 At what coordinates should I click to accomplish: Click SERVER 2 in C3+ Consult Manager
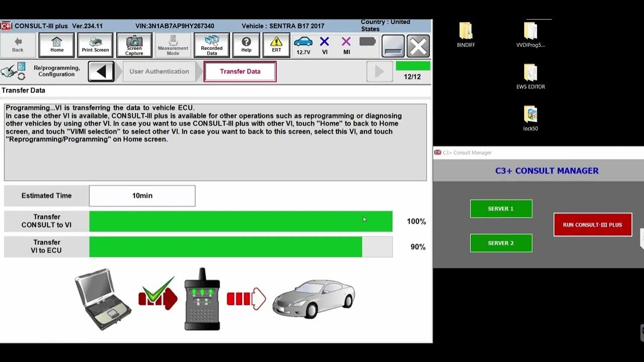[501, 243]
